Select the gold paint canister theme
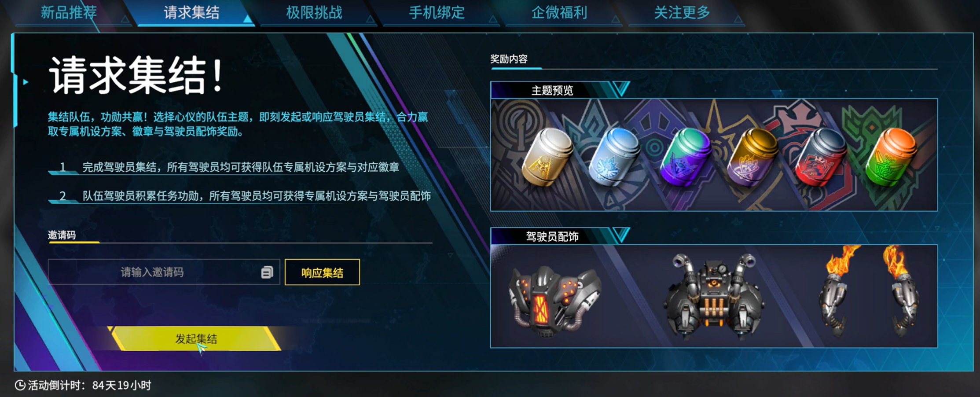This screenshot has width=980, height=397. pos(547,158)
